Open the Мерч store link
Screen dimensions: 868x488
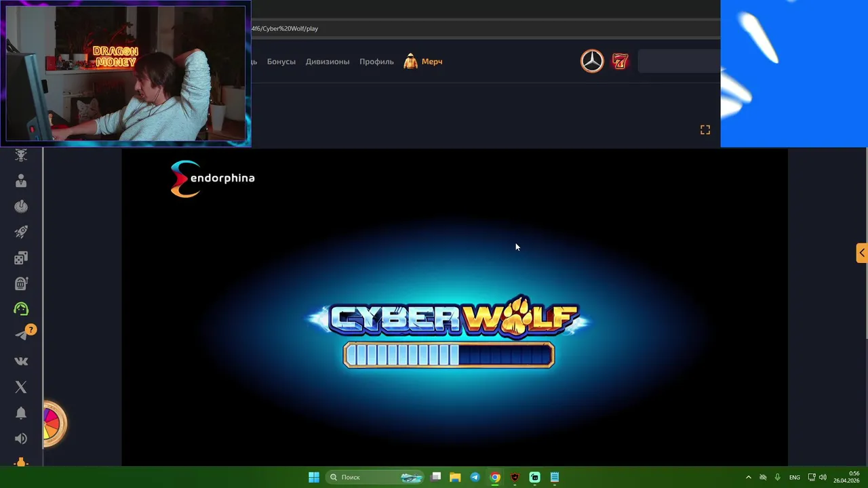pos(432,62)
